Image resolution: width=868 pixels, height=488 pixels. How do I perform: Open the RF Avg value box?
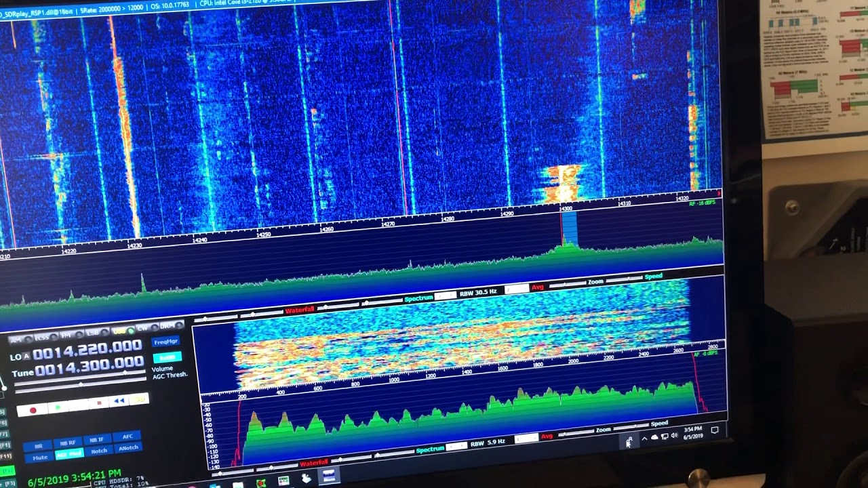(x=517, y=289)
